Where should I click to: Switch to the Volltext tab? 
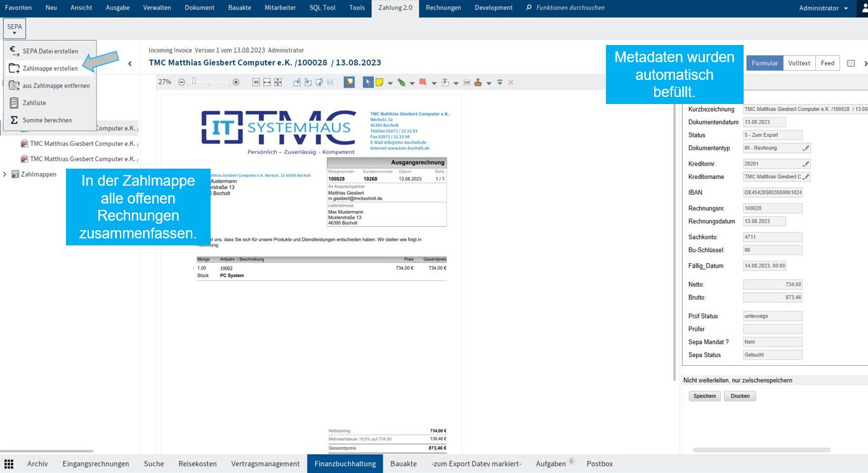tap(799, 63)
